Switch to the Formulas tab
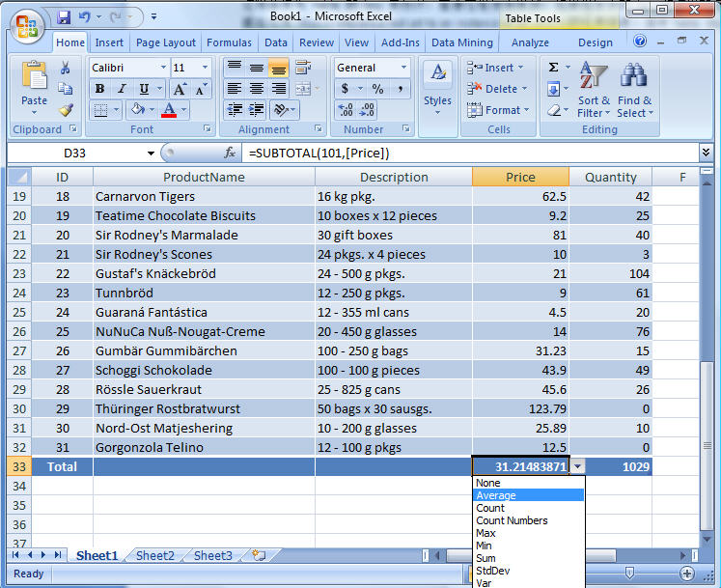Screen dimensions: 721x588 tap(229, 42)
